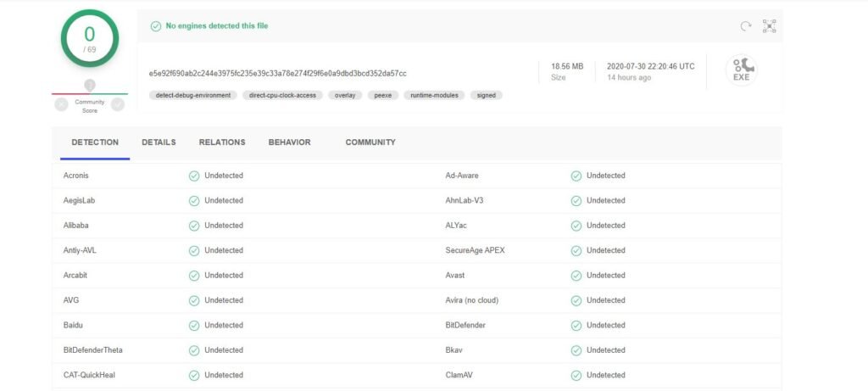This screenshot has height=391, width=868.
Task: Click the ClamAV engine name
Action: pyautogui.click(x=459, y=375)
